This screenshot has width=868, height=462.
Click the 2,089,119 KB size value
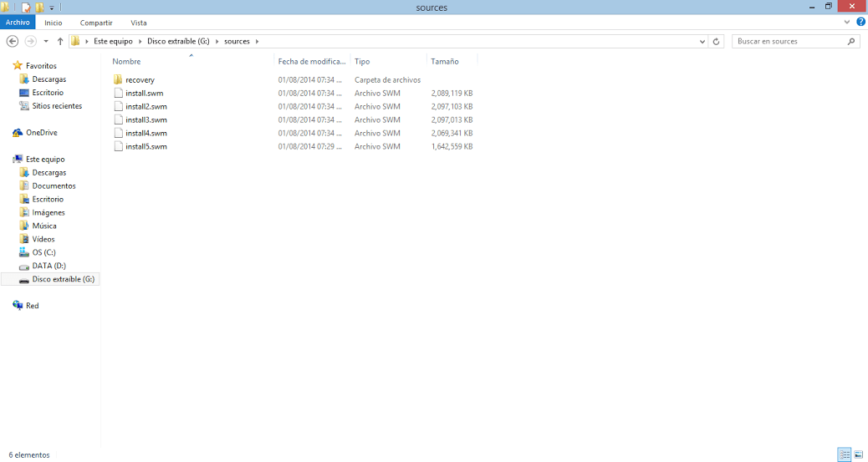[x=452, y=94]
